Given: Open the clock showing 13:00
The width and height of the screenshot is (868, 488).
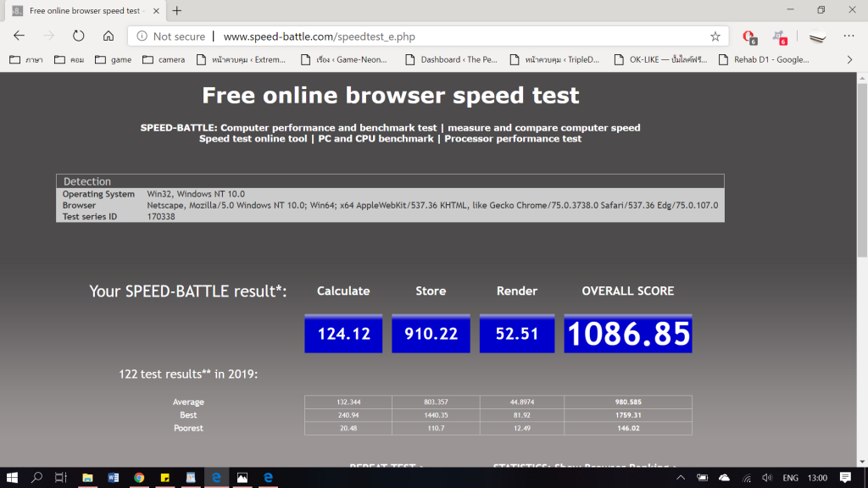Looking at the screenshot, I should tap(817, 478).
